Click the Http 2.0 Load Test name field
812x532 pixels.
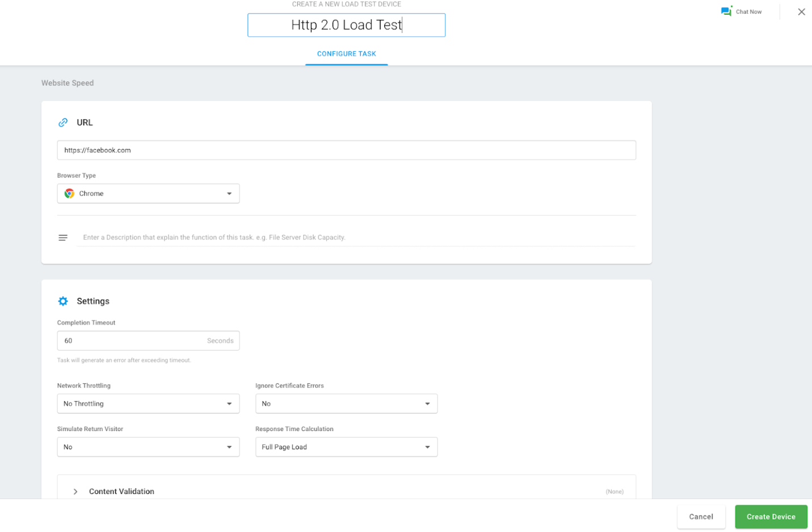[x=346, y=25]
